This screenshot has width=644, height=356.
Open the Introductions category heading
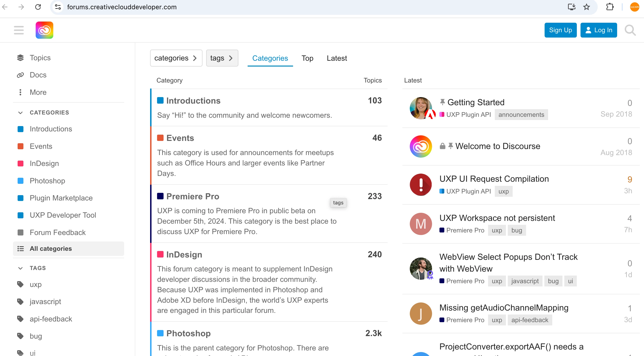click(x=193, y=101)
